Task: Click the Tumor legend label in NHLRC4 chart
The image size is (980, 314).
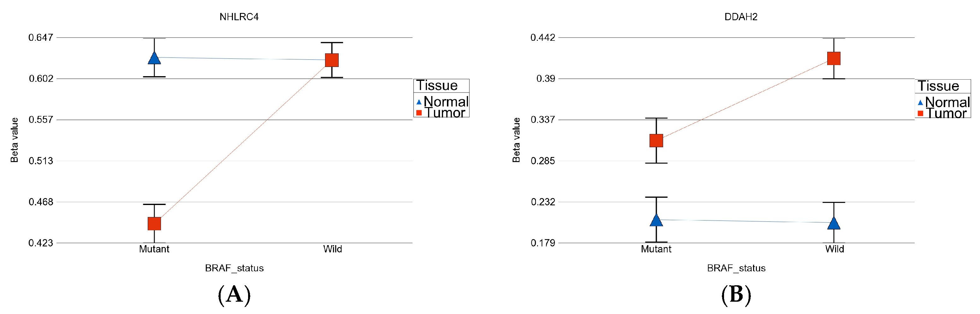Action: pos(445,113)
